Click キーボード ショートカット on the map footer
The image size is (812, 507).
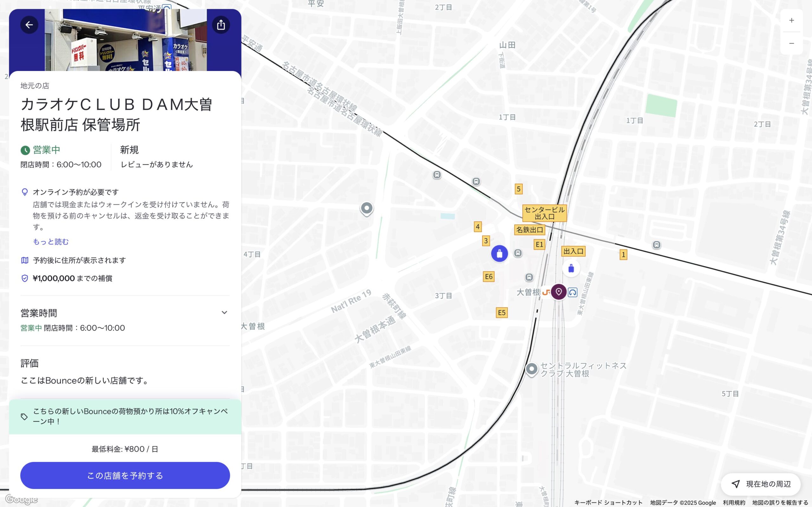608,503
